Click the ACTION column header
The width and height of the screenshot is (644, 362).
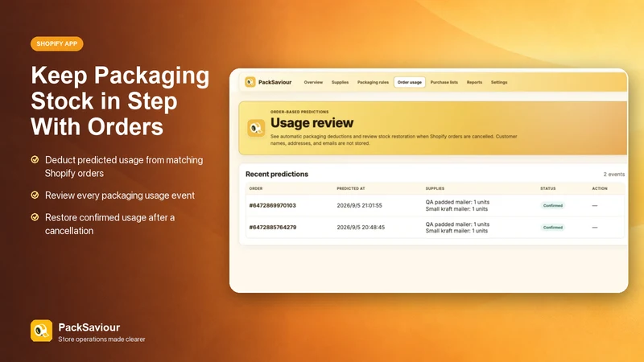(x=600, y=188)
